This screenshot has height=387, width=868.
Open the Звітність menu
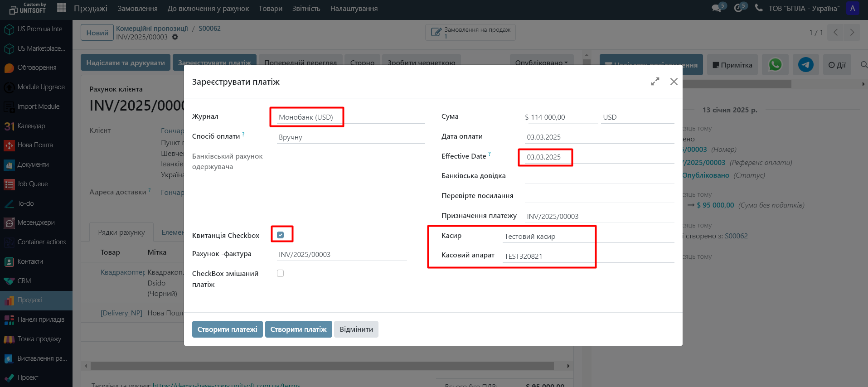pyautogui.click(x=306, y=9)
